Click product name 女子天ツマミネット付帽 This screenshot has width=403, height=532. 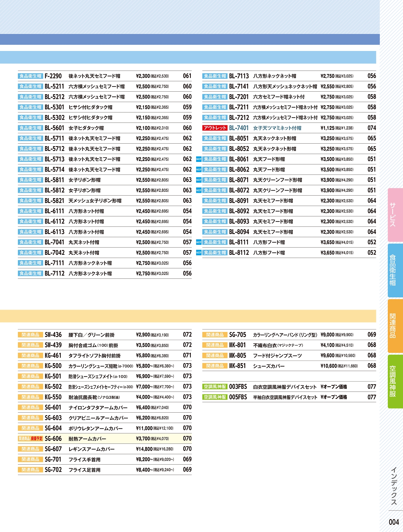277,128
